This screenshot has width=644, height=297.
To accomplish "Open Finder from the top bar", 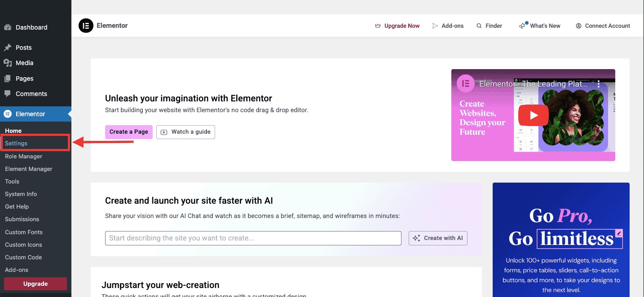I will [x=490, y=26].
